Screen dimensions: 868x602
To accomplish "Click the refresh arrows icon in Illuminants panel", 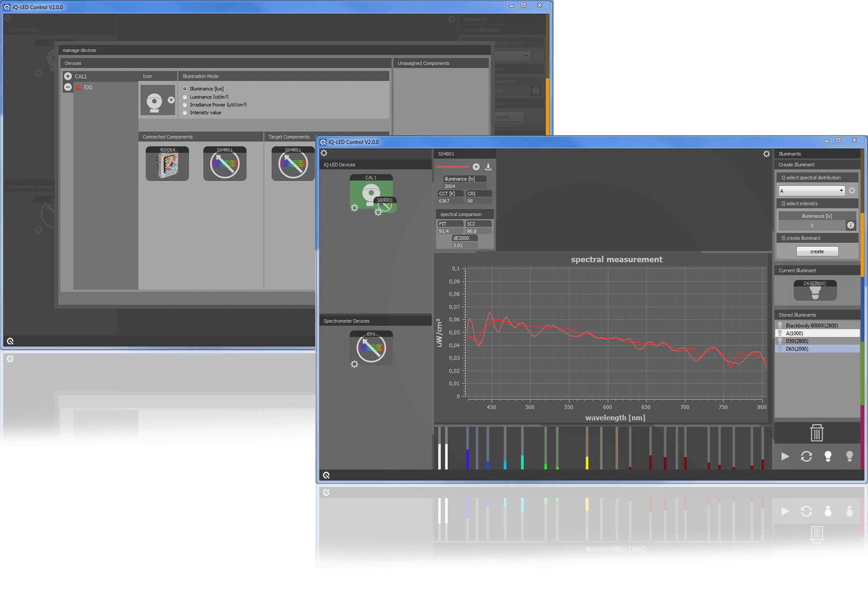I will 806,457.
